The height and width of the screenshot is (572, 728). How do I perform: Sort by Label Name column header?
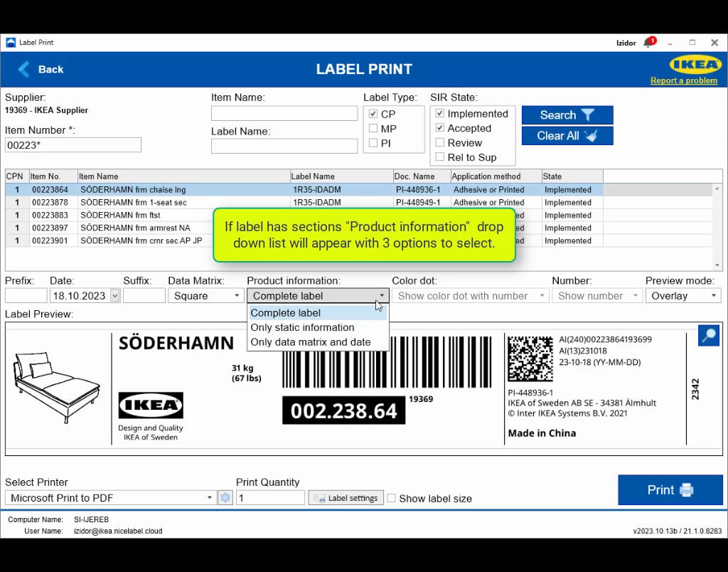pyautogui.click(x=342, y=176)
